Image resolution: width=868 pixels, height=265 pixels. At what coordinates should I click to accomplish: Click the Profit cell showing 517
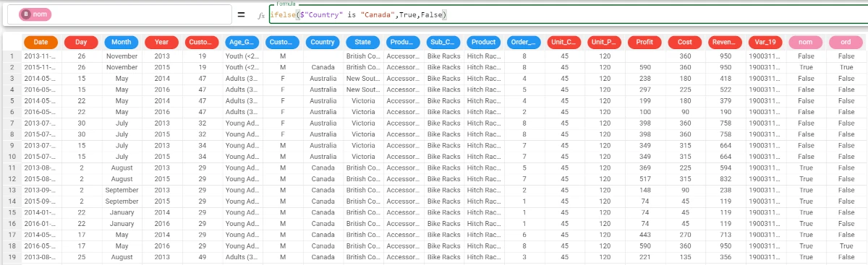click(x=644, y=179)
